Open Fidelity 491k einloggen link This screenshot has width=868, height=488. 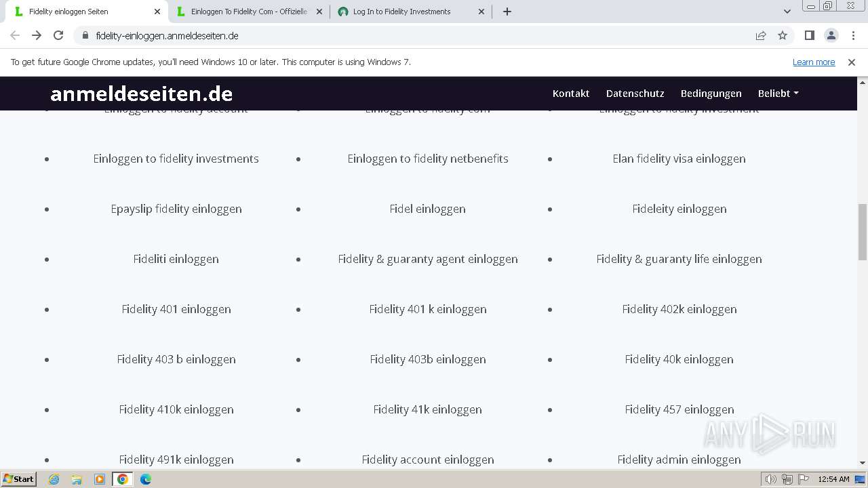[176, 460]
